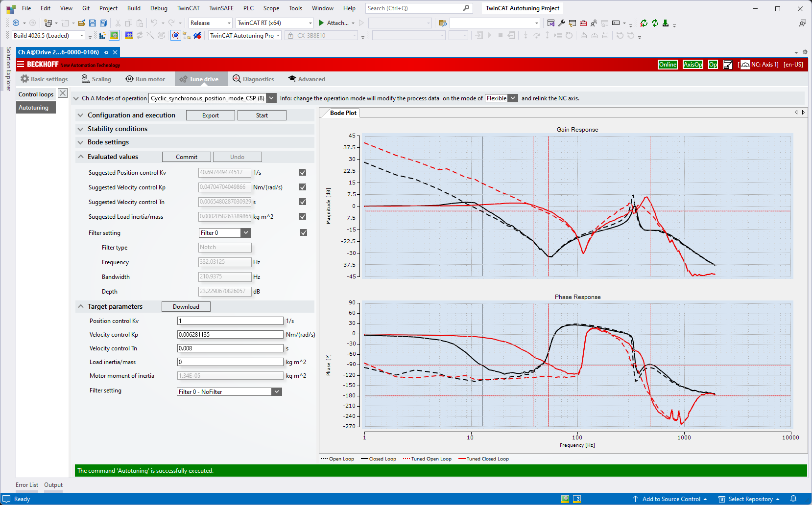Collapse the Evaluated values section
Viewport: 812px width, 505px height.
(x=80, y=157)
